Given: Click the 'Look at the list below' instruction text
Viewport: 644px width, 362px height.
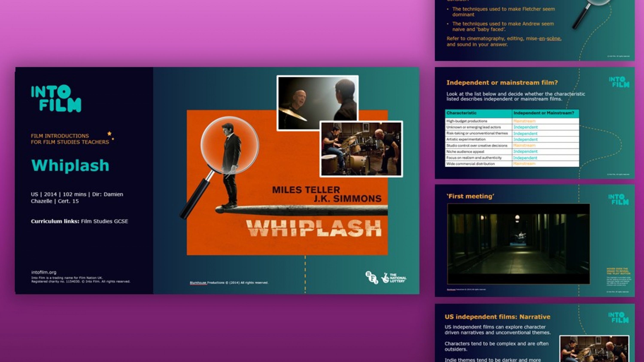Looking at the screenshot, I should (516, 97).
